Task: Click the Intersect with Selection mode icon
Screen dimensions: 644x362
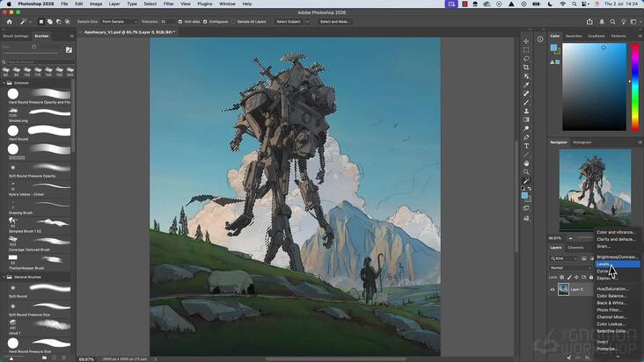Action: 68,22
